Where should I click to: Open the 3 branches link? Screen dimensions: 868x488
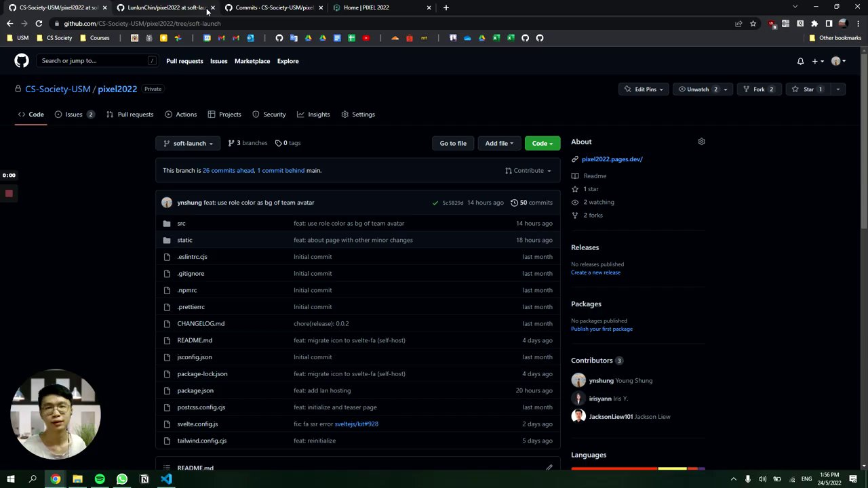[248, 143]
